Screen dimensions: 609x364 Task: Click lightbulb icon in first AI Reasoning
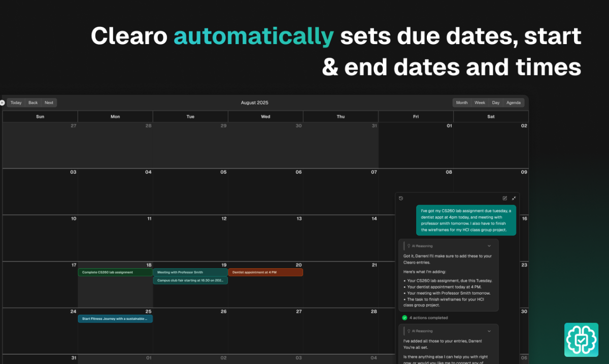(x=409, y=246)
